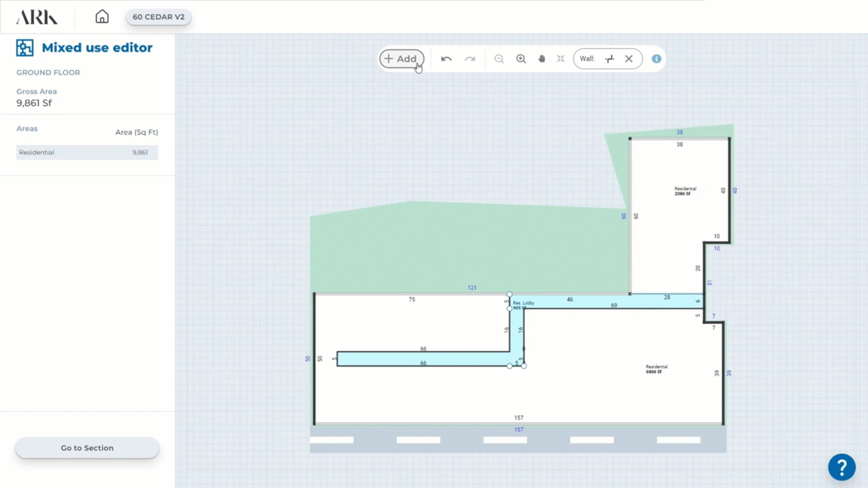
Task: Select the wall draw tool icon
Action: coord(610,59)
